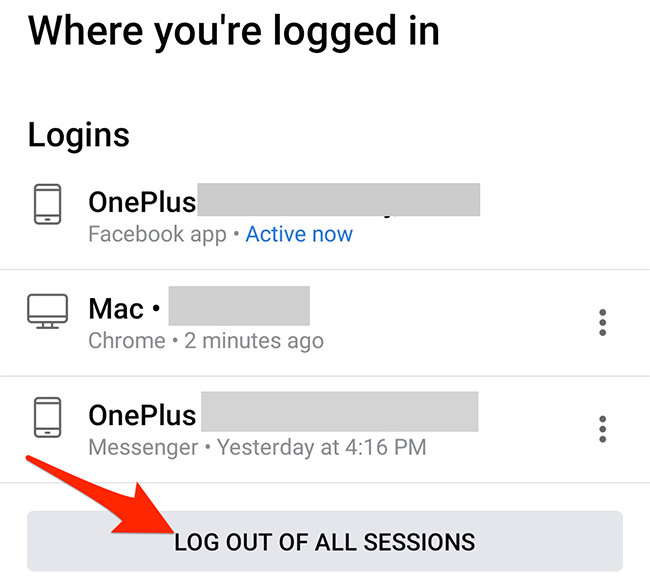Click redacted box in the Active now entry
The height and width of the screenshot is (586, 650).
(339, 199)
